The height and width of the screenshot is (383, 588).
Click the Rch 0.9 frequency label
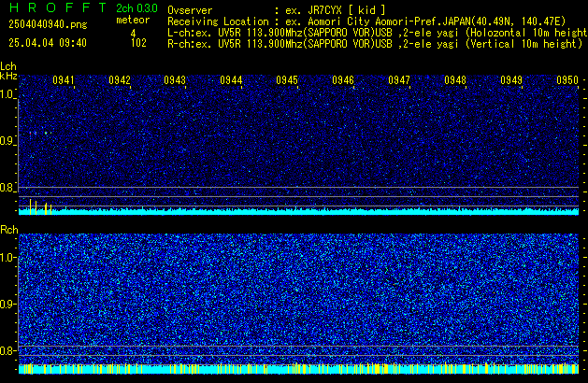click(7, 304)
